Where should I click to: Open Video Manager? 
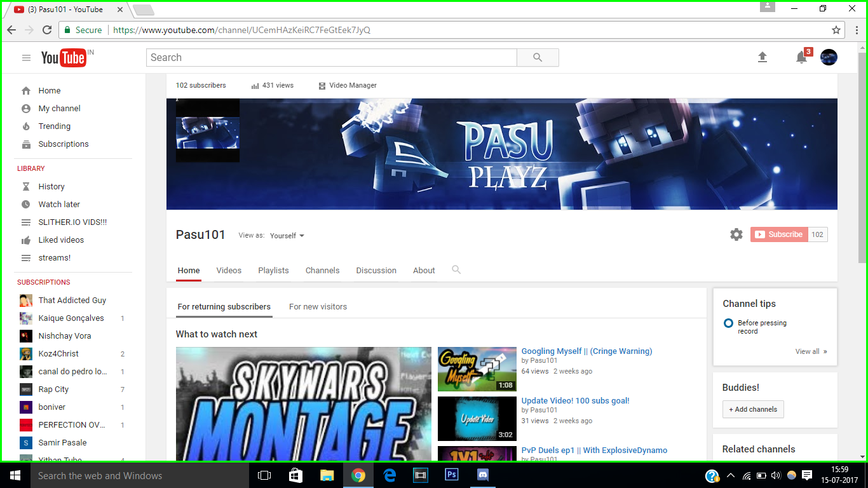pyautogui.click(x=348, y=85)
